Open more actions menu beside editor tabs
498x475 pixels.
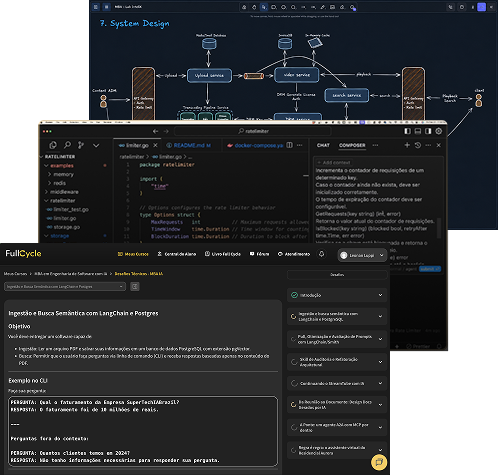click(x=300, y=145)
